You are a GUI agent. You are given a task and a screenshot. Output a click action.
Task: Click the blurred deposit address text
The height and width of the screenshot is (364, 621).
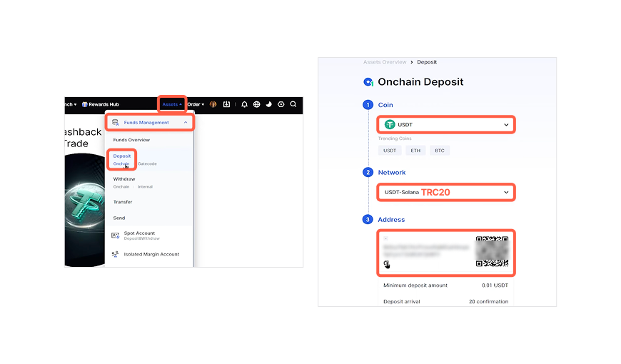point(425,250)
